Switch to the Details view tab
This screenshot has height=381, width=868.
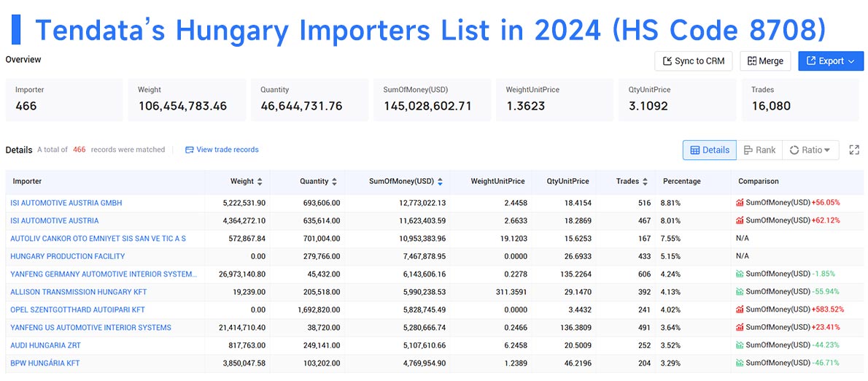tap(710, 150)
